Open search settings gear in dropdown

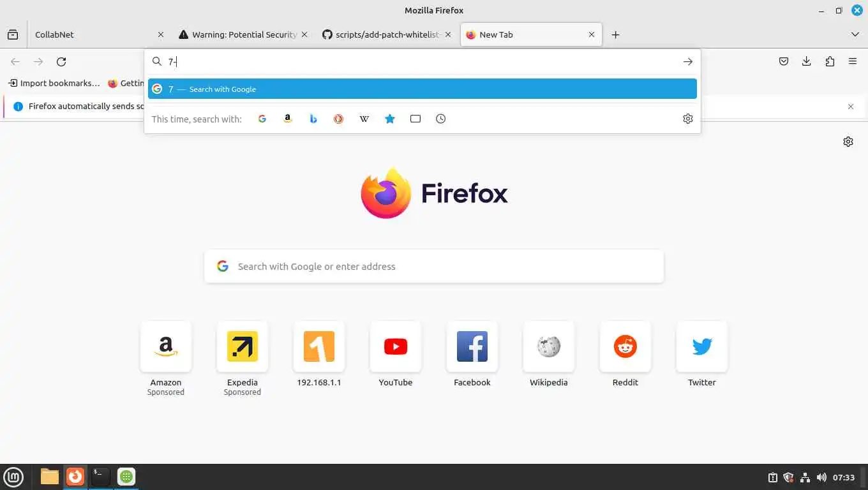pyautogui.click(x=688, y=119)
